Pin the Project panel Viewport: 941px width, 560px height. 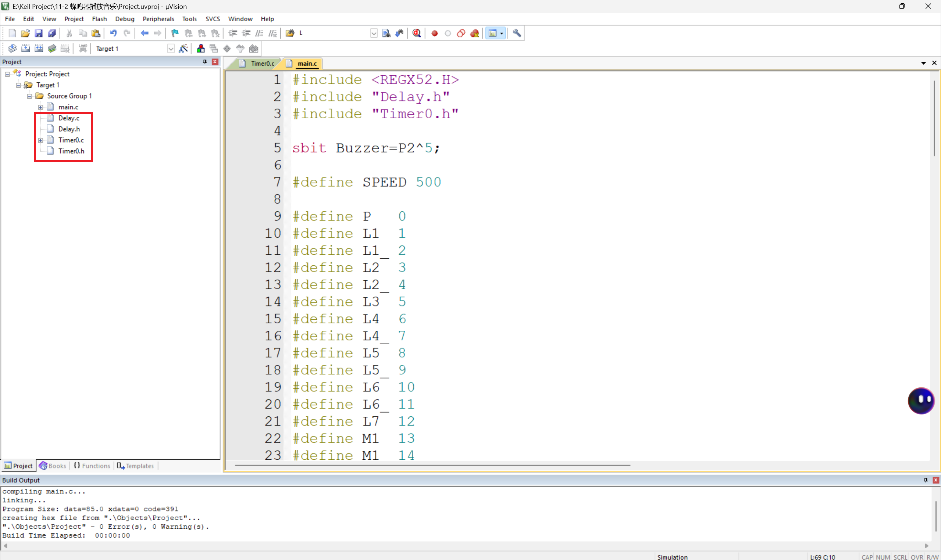coord(205,61)
